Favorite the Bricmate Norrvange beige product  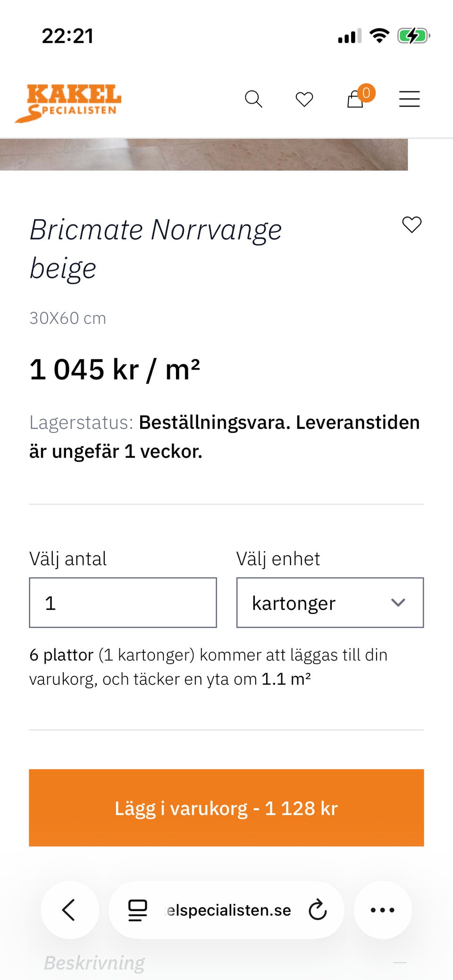click(x=411, y=224)
